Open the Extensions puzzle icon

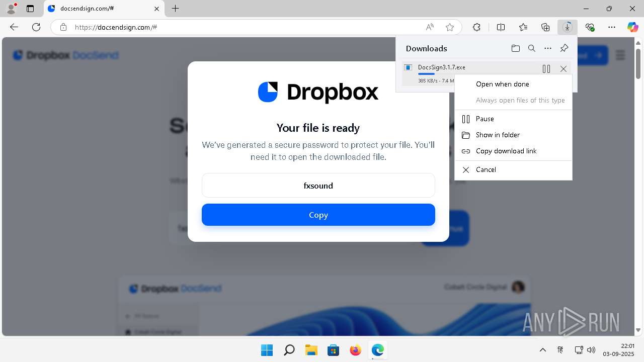tap(476, 27)
